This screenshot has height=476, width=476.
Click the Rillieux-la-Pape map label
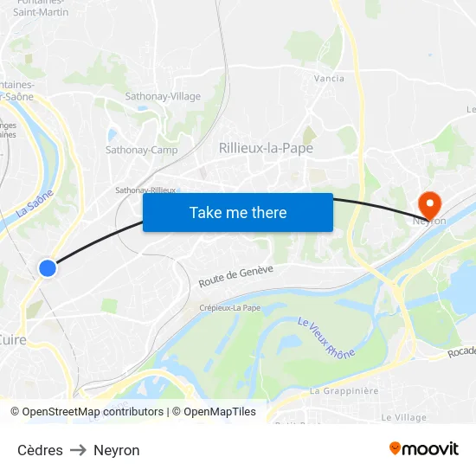[x=266, y=148]
